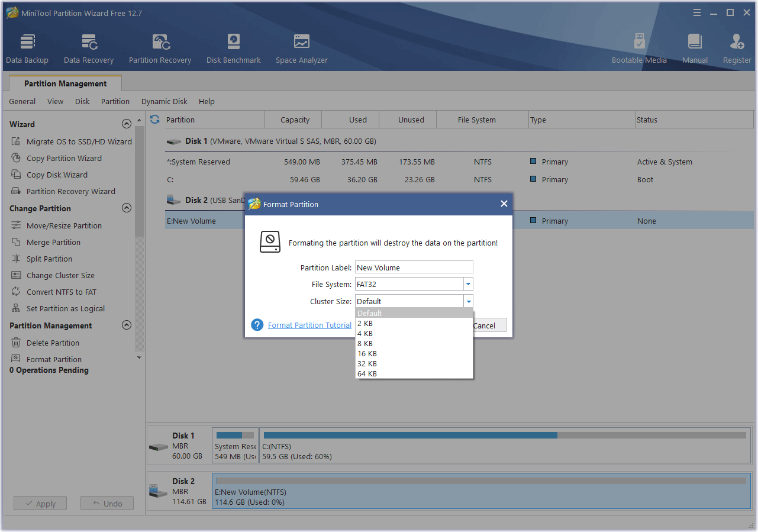Click the sidebar scroll down arrow
758x532 pixels.
click(139, 357)
